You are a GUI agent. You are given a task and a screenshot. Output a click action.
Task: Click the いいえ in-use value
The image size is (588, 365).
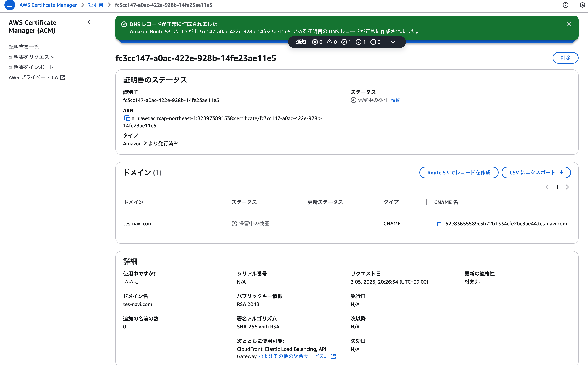[x=131, y=282]
